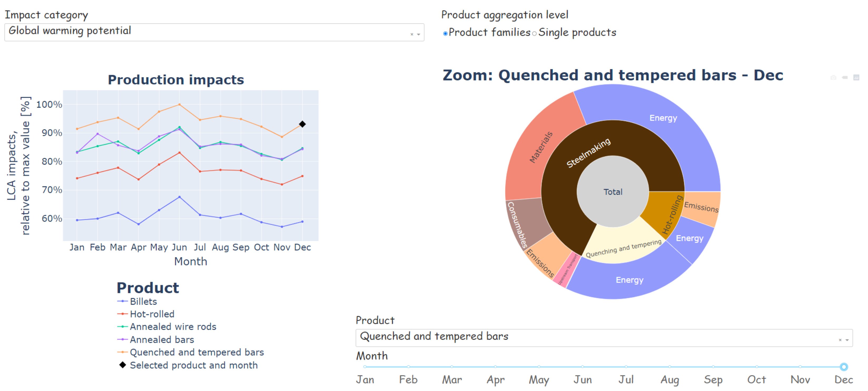Image resolution: width=868 pixels, height=391 pixels.
Task: Click the black diamond selected-point marker
Action: coord(302,124)
